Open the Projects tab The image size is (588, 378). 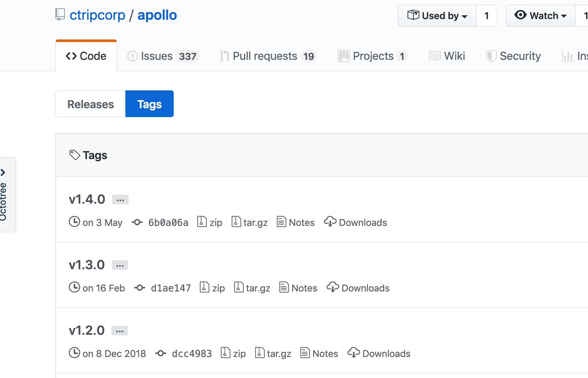(373, 56)
